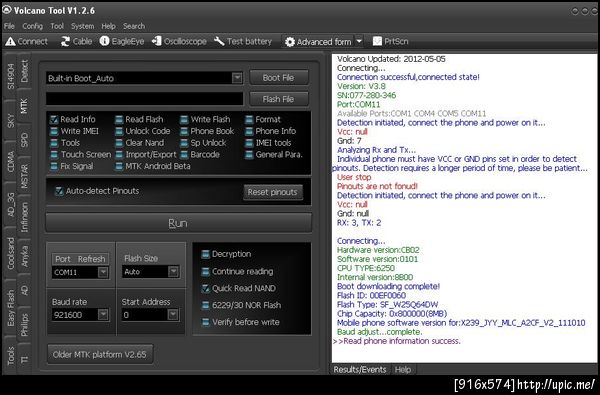Click the Volcano Tool title logo
600x395 pixels.
coord(7,10)
